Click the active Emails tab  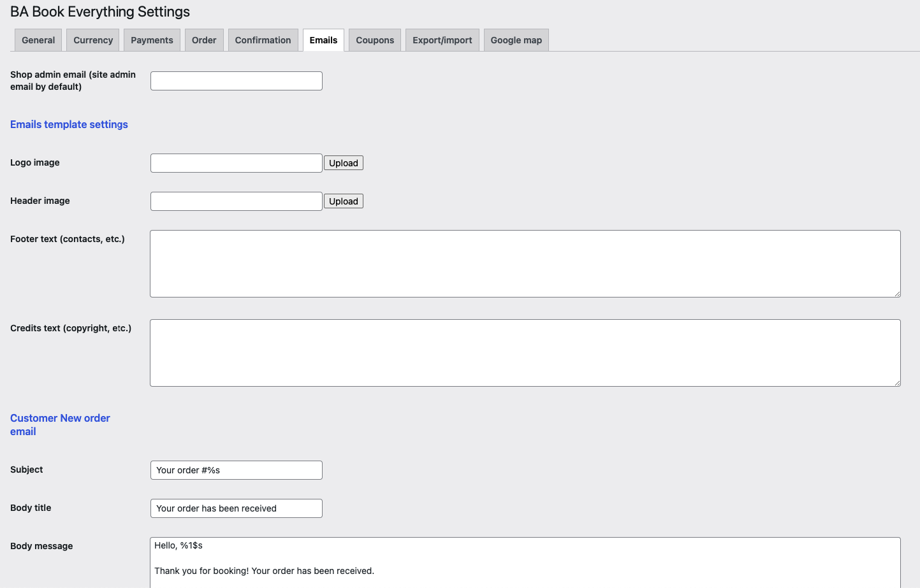(x=323, y=40)
